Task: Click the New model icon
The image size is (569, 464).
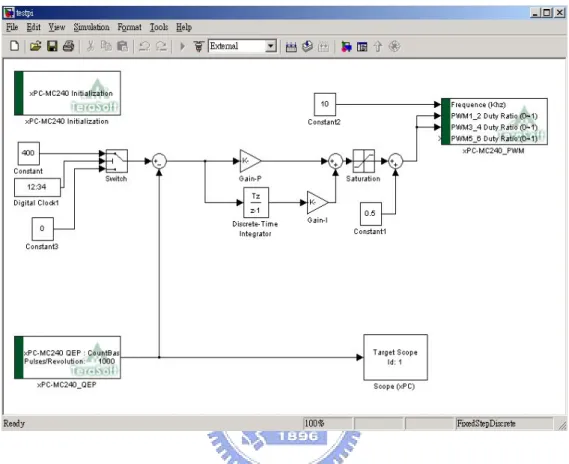Action: click(15, 46)
